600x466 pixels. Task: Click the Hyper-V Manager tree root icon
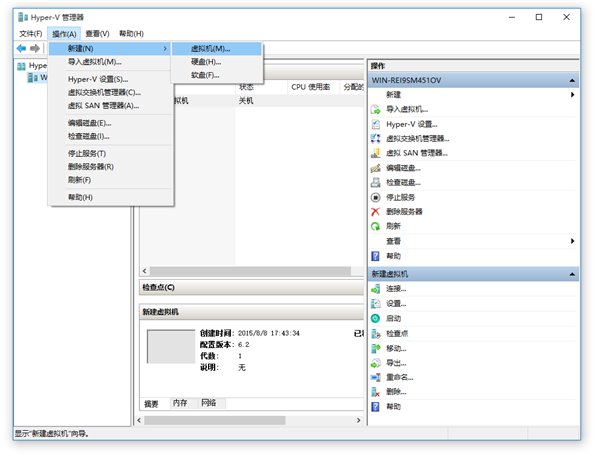point(21,66)
